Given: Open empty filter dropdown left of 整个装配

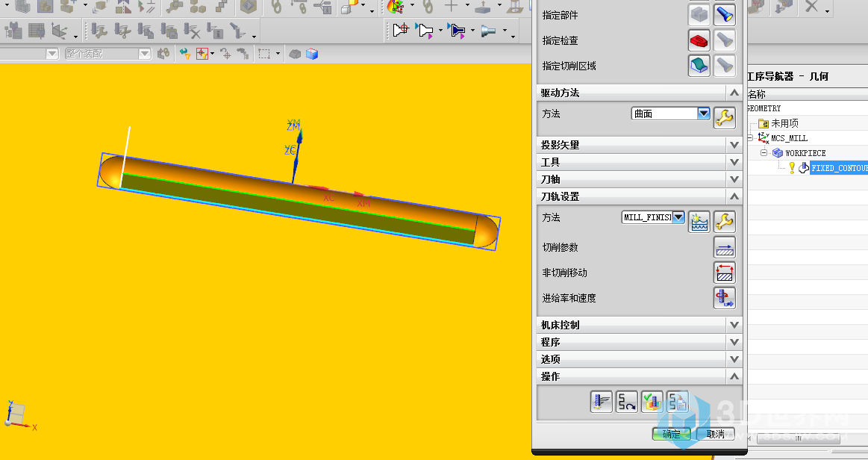Looking at the screenshot, I should click(x=52, y=54).
